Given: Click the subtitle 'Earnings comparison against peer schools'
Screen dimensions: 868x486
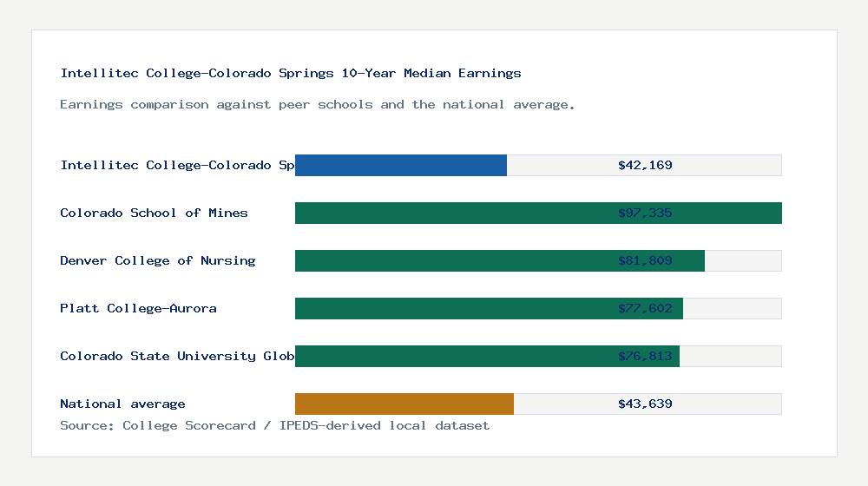Looking at the screenshot, I should [x=317, y=105].
